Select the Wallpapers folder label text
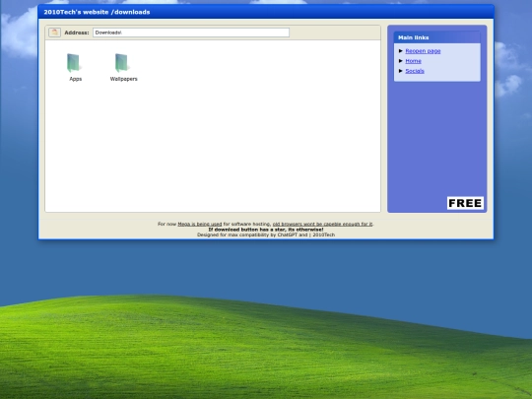This screenshot has height=399, width=532. 123,79
